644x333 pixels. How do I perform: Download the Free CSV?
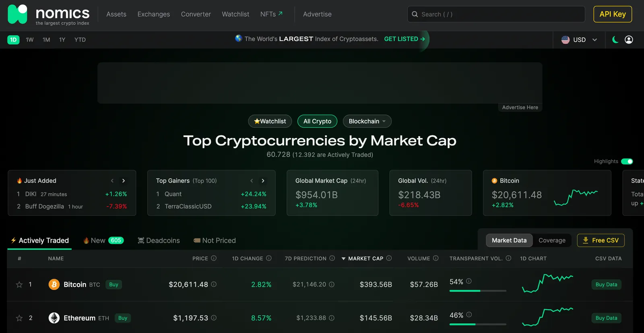click(x=601, y=240)
